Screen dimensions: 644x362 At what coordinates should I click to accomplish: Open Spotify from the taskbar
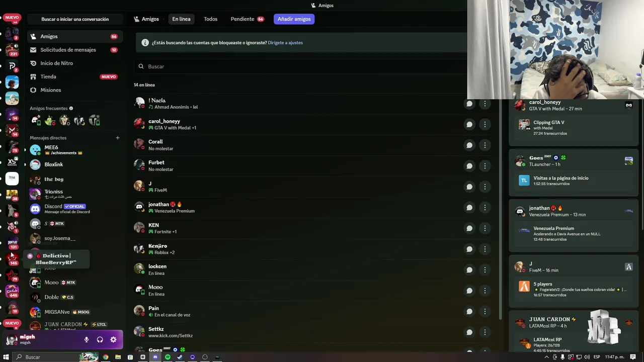[x=168, y=357]
